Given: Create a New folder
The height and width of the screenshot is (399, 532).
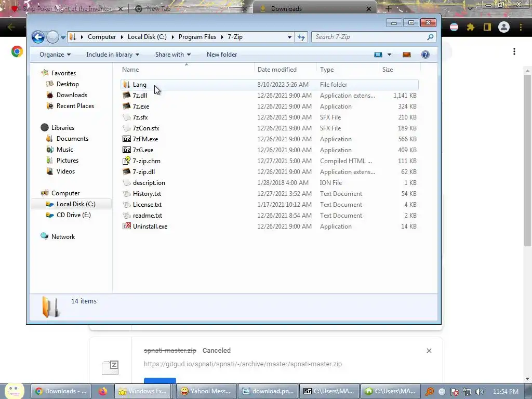Looking at the screenshot, I should point(222,55).
